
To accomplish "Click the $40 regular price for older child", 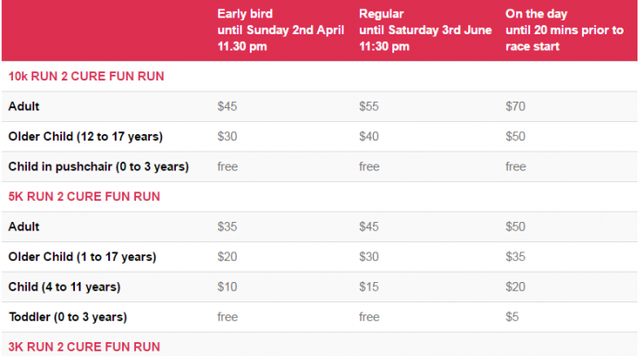I will (369, 136).
